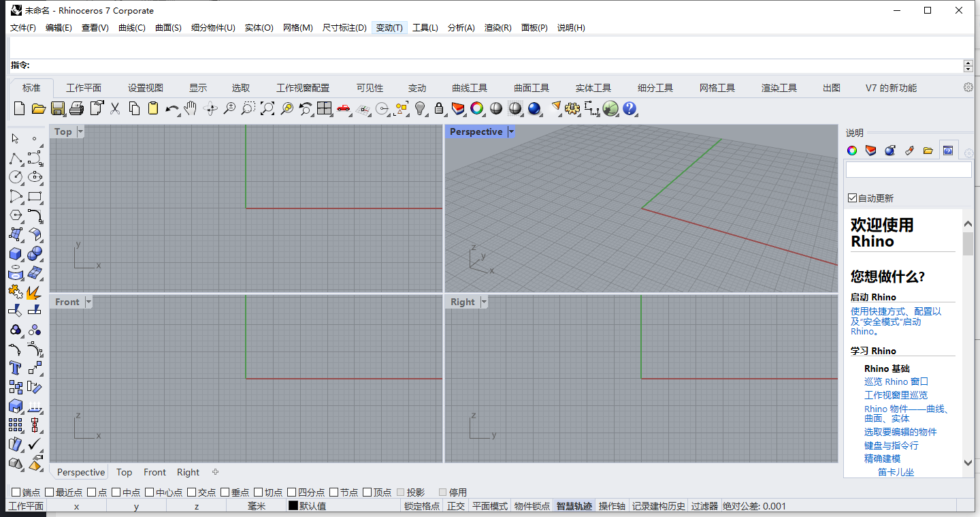The height and width of the screenshot is (517, 980).
Task: Switch to the 渲染工具 toolbar tab
Action: click(779, 88)
